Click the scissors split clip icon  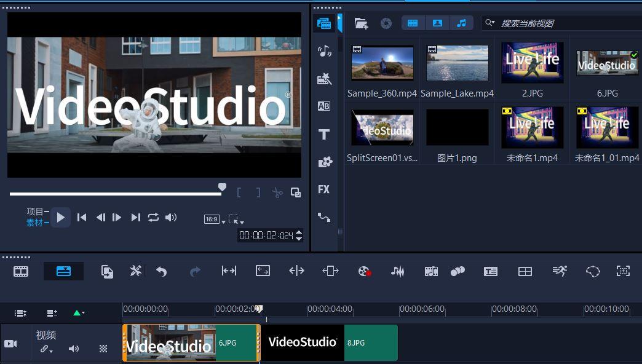[277, 193]
